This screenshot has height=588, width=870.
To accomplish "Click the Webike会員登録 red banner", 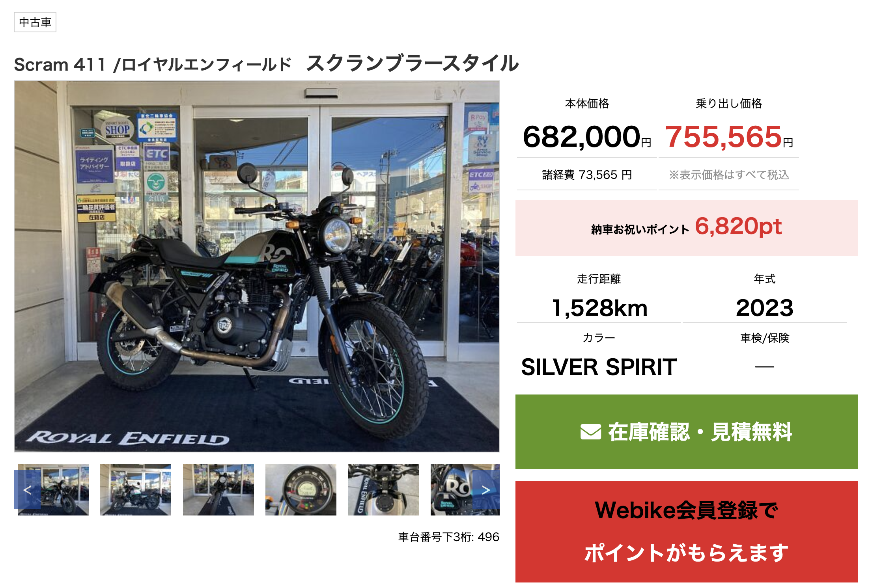I will (x=686, y=531).
